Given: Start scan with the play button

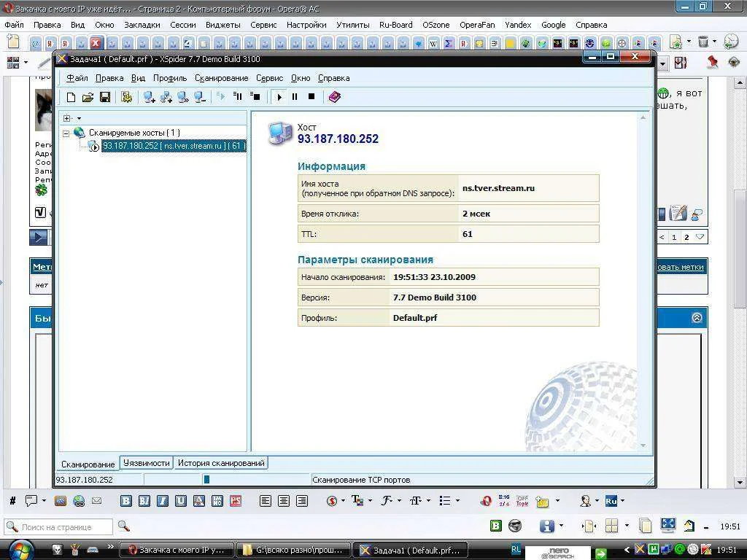Looking at the screenshot, I should pyautogui.click(x=279, y=97).
